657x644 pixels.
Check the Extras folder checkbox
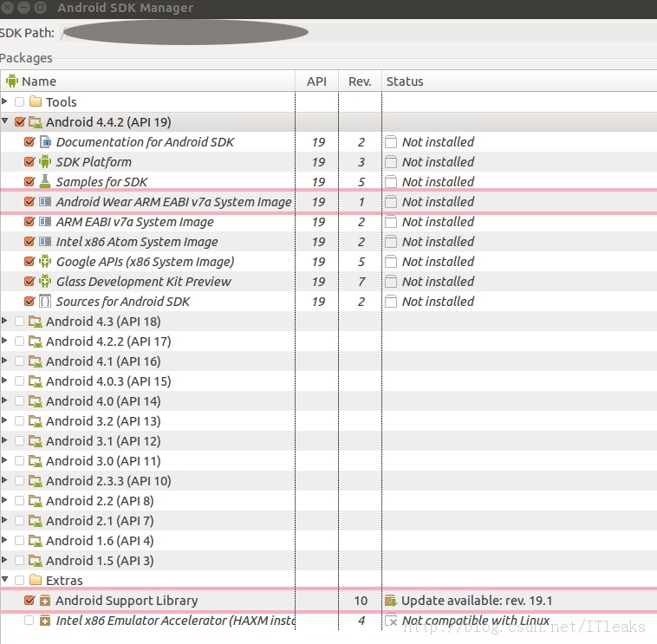[19, 581]
